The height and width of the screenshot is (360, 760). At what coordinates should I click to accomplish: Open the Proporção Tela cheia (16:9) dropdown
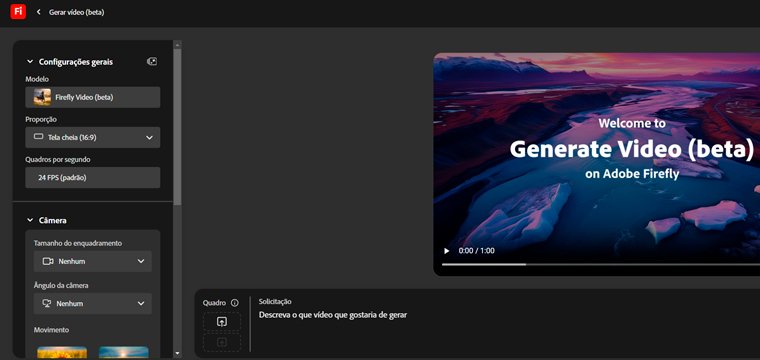[93, 138]
